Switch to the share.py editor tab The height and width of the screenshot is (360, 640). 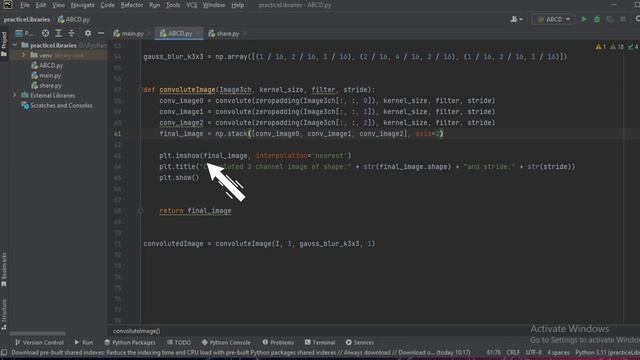tap(227, 33)
